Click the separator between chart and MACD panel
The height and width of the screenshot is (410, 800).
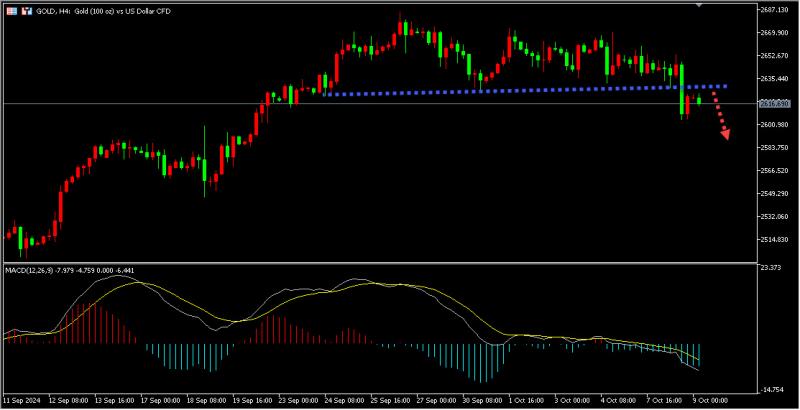pos(378,263)
